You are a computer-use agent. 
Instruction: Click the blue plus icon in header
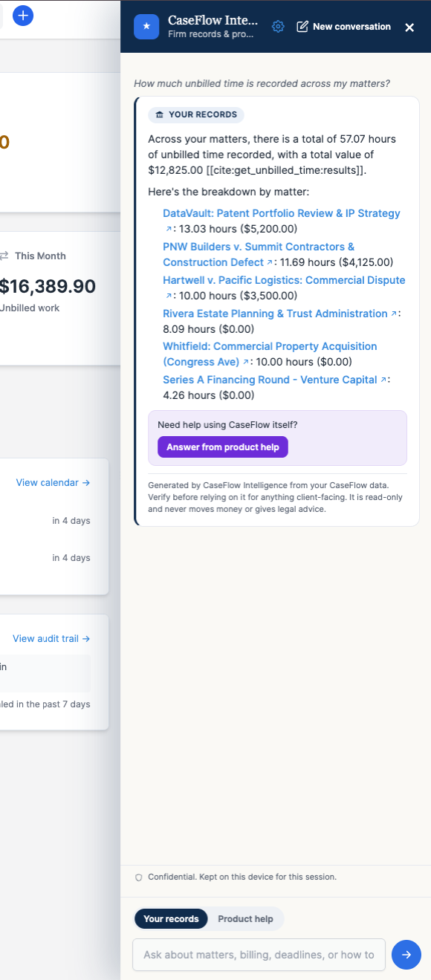pos(23,15)
